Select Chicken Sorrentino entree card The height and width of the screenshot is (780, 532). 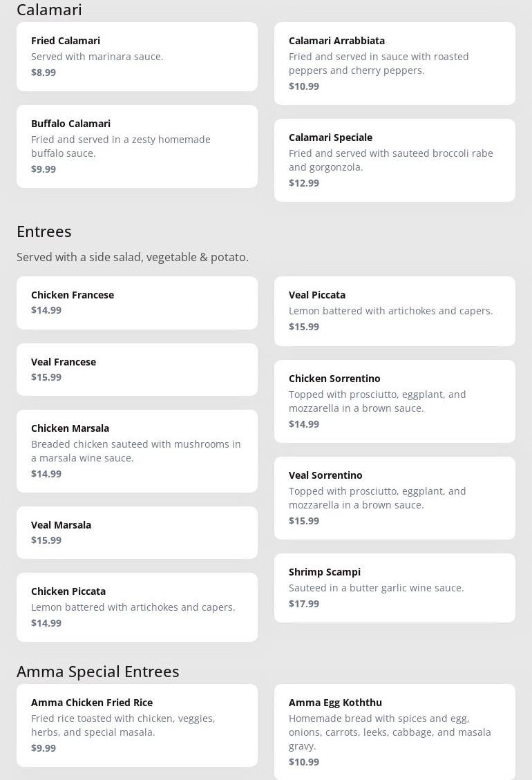395,401
